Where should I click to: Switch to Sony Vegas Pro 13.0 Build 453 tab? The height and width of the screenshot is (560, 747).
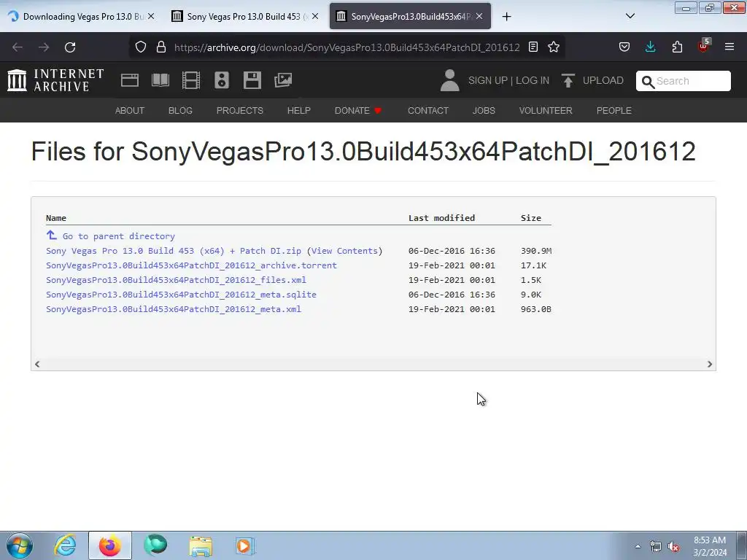tap(244, 16)
